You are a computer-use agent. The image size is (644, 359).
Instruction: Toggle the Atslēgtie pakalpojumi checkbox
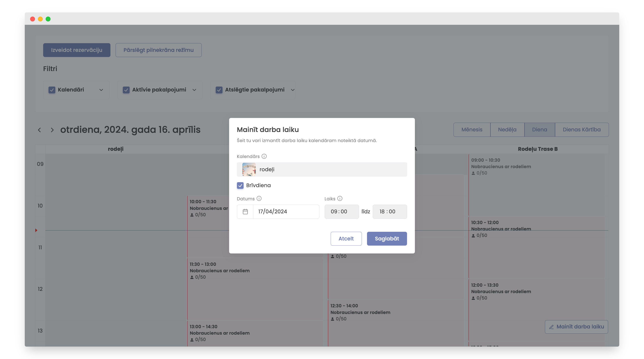(x=219, y=90)
